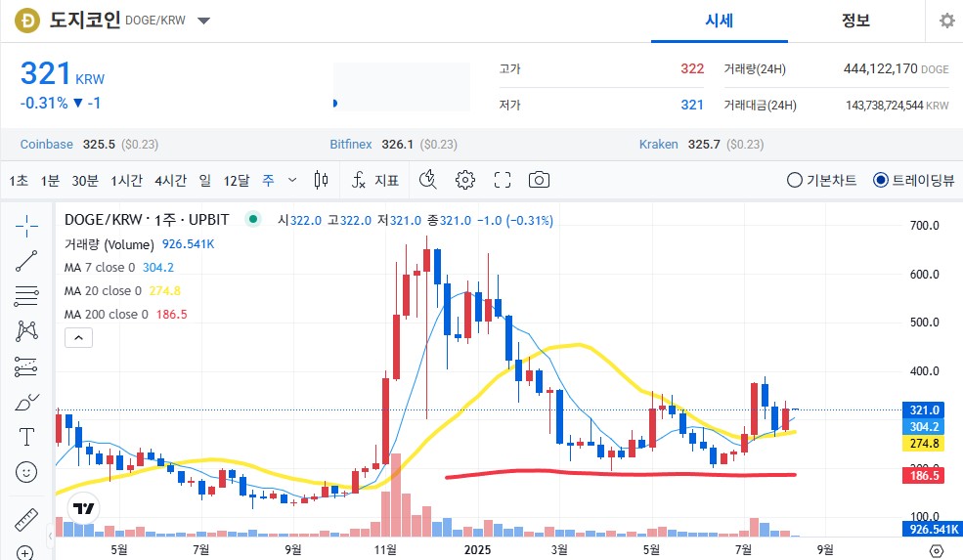Select the 12달 timeframe
Viewport: 963px width, 560px height.
[x=237, y=180]
